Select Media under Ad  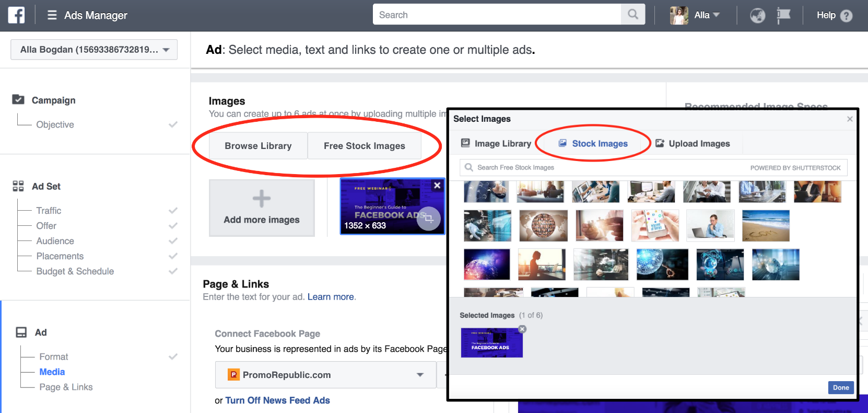point(52,372)
